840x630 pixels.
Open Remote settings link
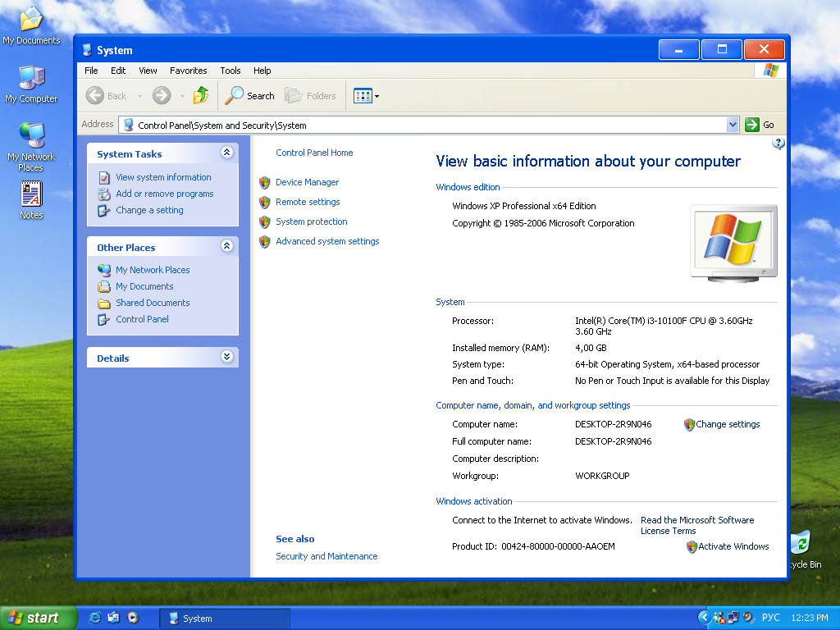308,202
